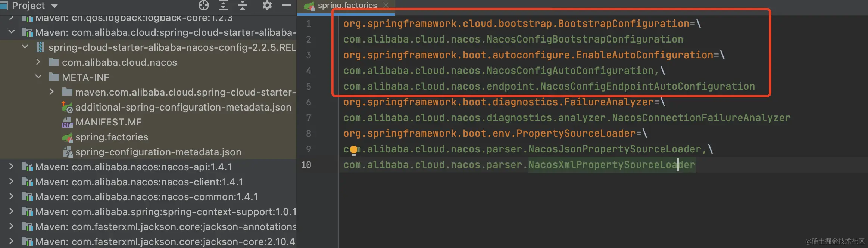Image resolution: width=868 pixels, height=248 pixels.
Task: Click the additional-spring-configuration-metadata.json file icon
Action: pyautogui.click(x=67, y=107)
